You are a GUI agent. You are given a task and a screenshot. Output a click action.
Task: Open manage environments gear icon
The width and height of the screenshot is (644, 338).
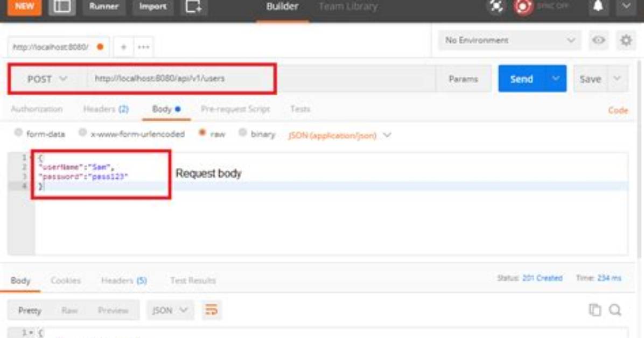coord(626,40)
